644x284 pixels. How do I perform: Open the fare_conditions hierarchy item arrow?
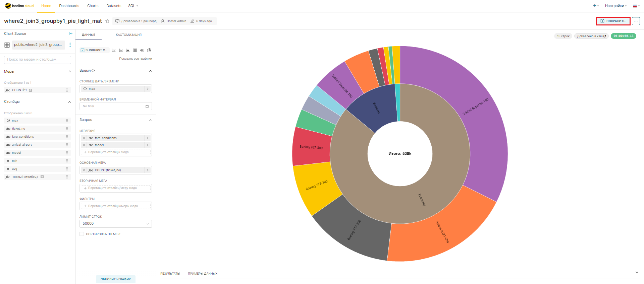point(148,138)
